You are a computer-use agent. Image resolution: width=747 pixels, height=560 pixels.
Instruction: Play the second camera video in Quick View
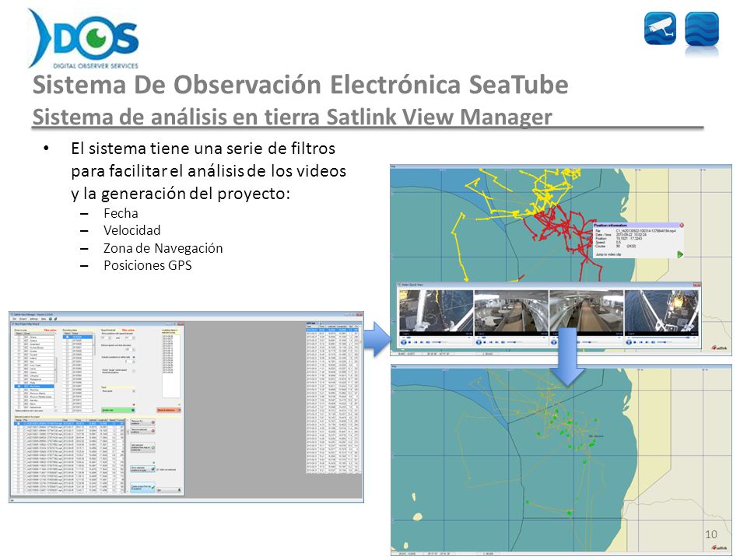pyautogui.click(x=479, y=342)
